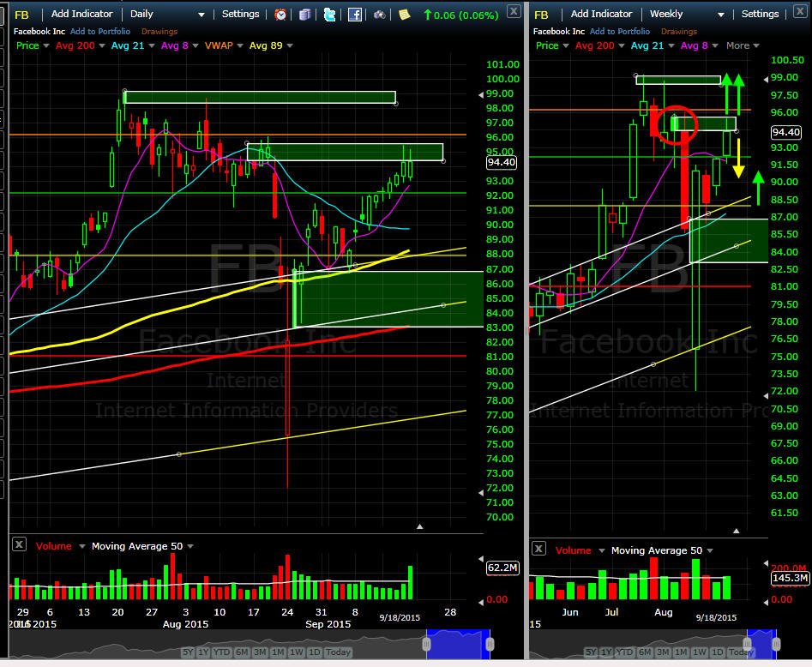The image size is (812, 667).
Task: Share chart via the Facebook icon
Action: point(355,14)
